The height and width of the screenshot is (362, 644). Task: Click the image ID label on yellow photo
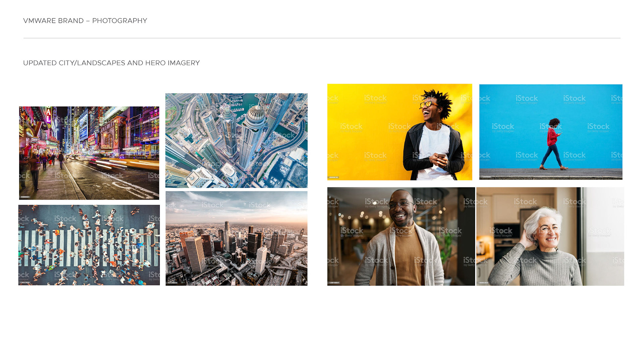[x=334, y=177]
